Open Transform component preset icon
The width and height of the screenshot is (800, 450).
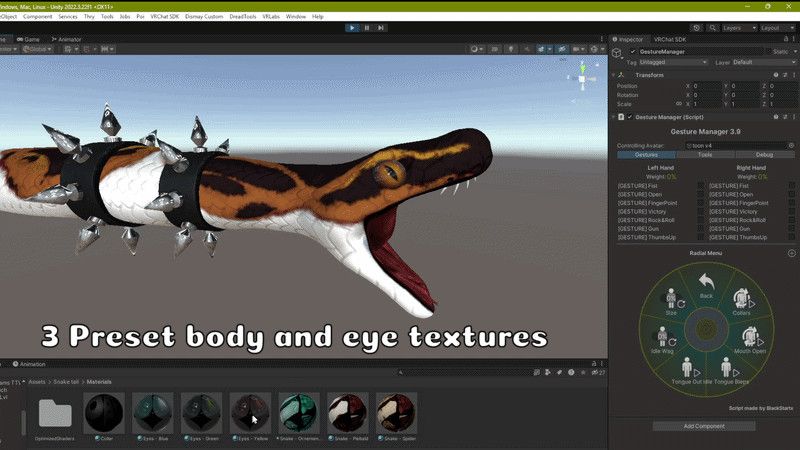pos(785,75)
